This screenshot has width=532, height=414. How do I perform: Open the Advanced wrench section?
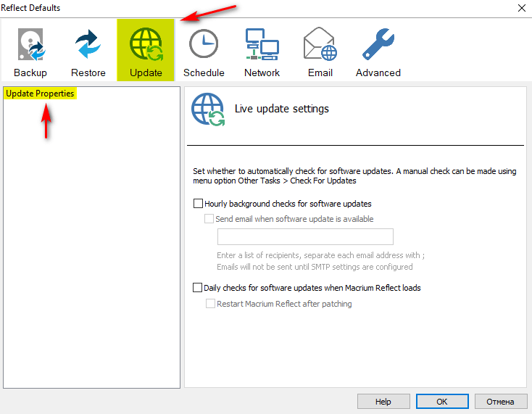[x=378, y=50]
